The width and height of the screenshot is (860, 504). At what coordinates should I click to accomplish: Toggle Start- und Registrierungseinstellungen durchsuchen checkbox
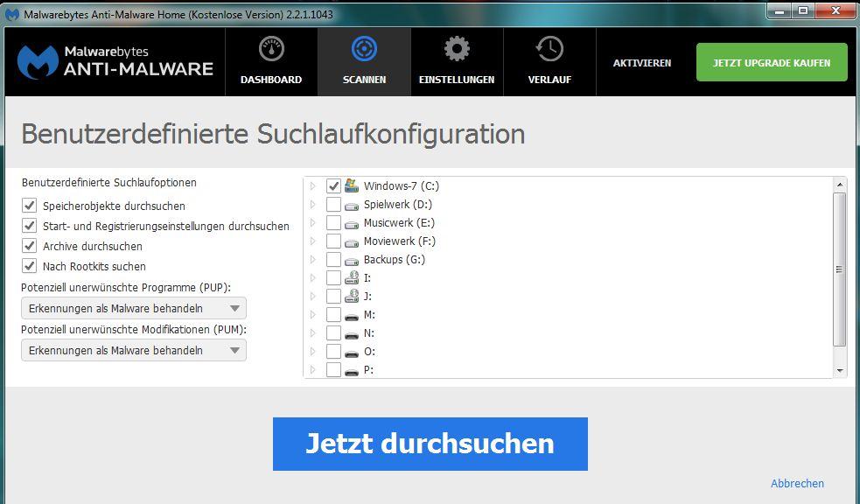pyautogui.click(x=29, y=226)
